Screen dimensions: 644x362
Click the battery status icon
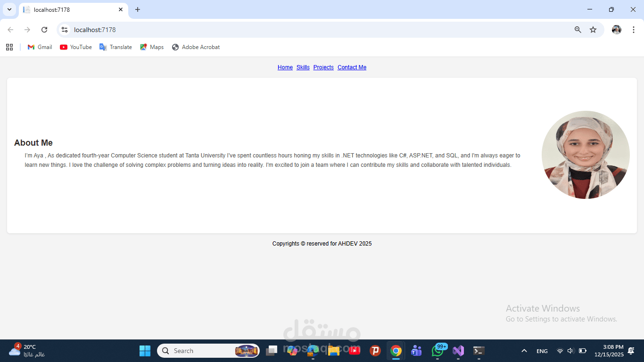583,351
